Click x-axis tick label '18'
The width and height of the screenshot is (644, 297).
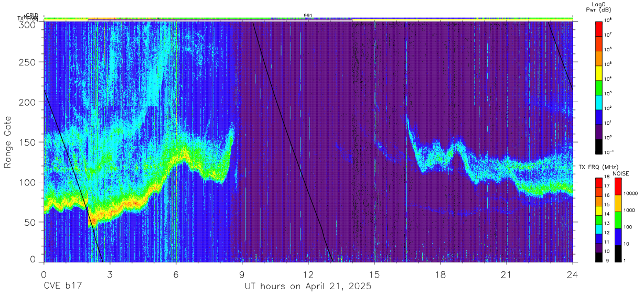pyautogui.click(x=440, y=274)
